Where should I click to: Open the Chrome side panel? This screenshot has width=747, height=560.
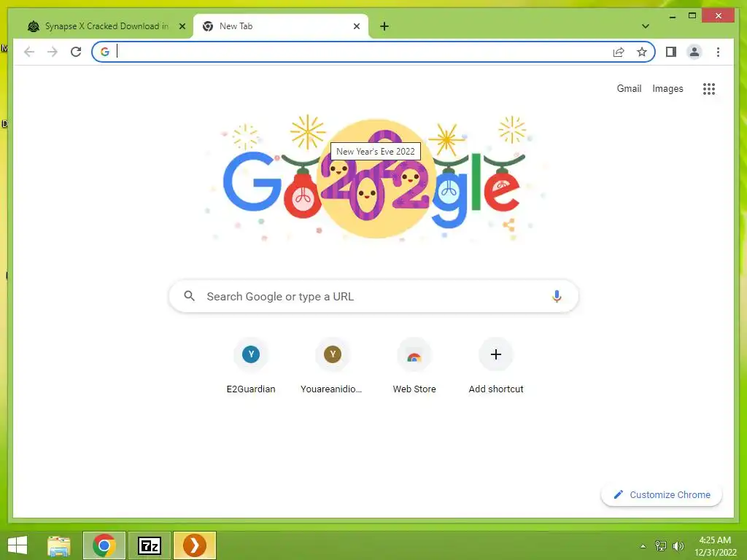[671, 52]
